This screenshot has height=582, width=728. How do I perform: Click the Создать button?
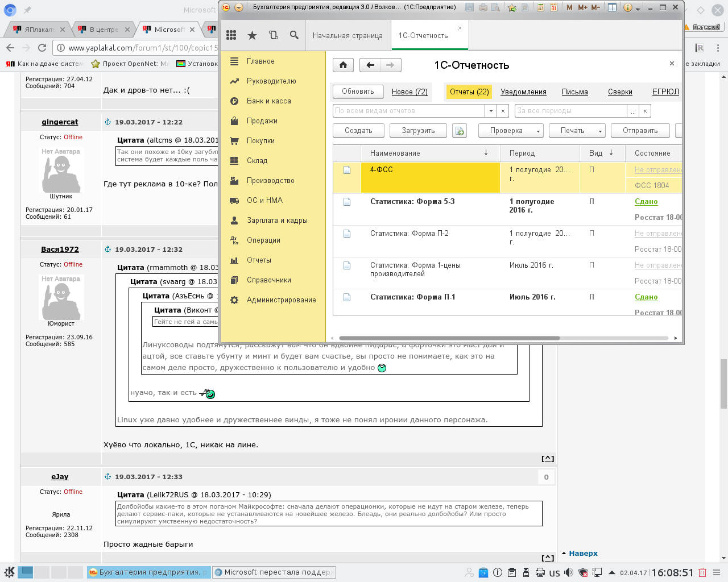pos(358,131)
